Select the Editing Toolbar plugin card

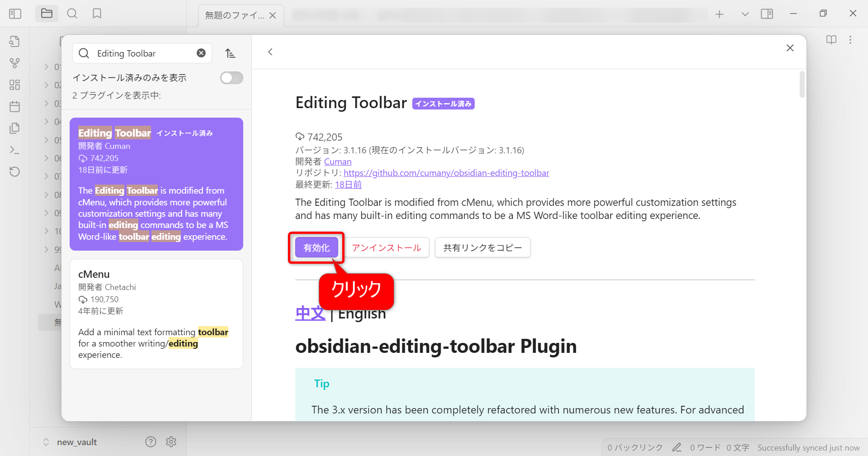click(x=156, y=184)
